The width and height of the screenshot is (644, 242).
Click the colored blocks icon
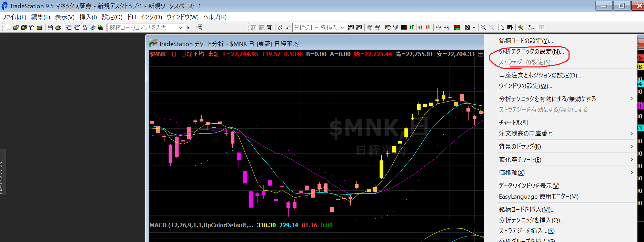[101, 28]
